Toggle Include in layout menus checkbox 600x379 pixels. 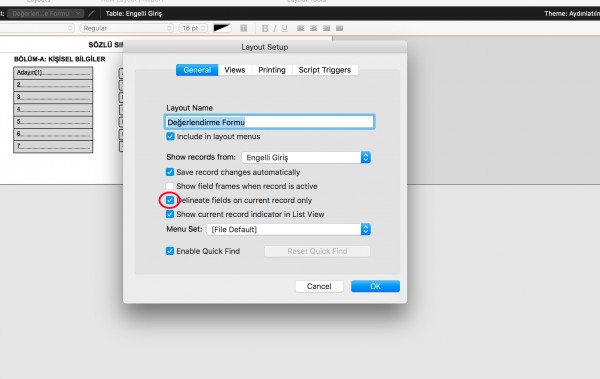pos(170,136)
